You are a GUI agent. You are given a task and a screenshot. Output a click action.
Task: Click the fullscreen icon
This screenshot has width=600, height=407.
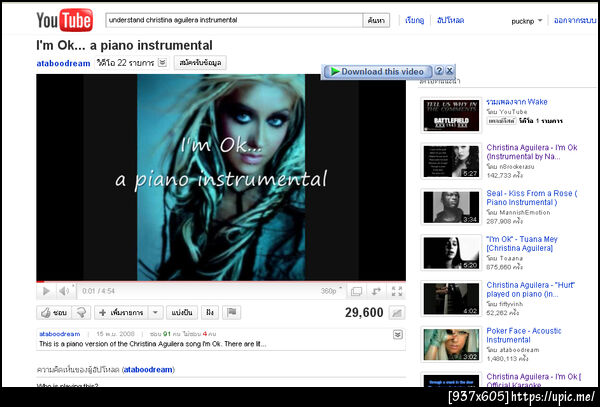tap(397, 291)
